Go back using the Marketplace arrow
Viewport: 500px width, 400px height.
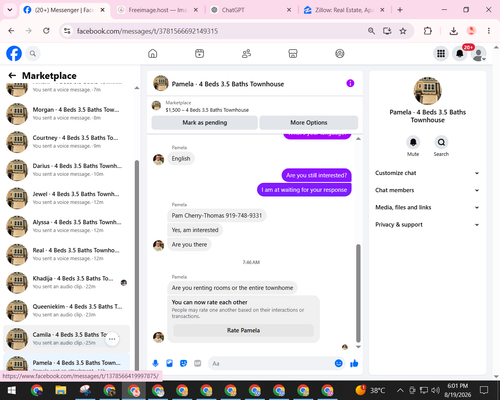[x=12, y=75]
